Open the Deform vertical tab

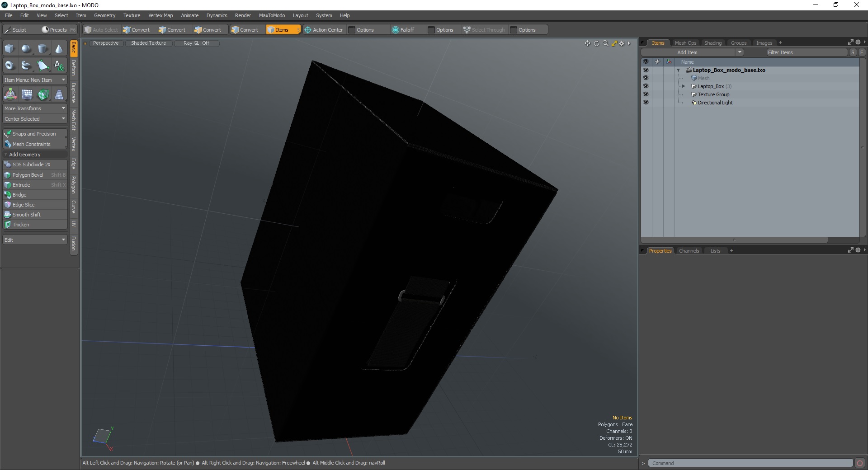[74, 67]
